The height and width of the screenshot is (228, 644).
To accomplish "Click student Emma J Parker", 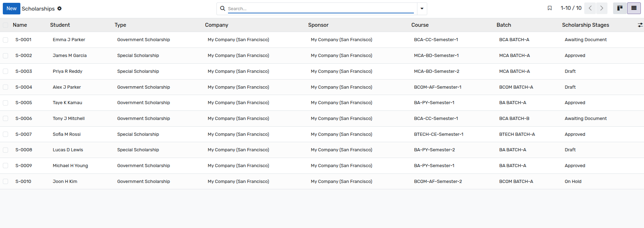I will pyautogui.click(x=69, y=40).
